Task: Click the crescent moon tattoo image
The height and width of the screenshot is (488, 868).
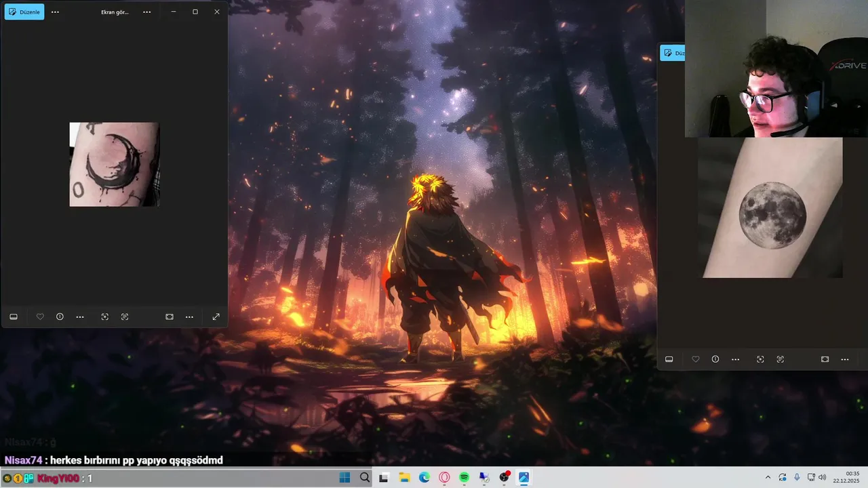Action: click(115, 165)
